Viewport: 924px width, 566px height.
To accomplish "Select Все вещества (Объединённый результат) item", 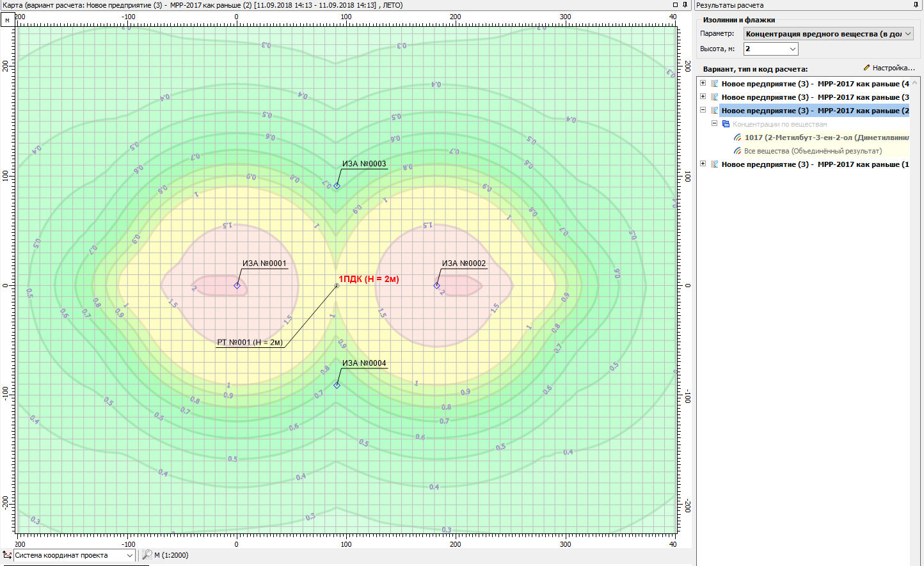I will pyautogui.click(x=812, y=151).
